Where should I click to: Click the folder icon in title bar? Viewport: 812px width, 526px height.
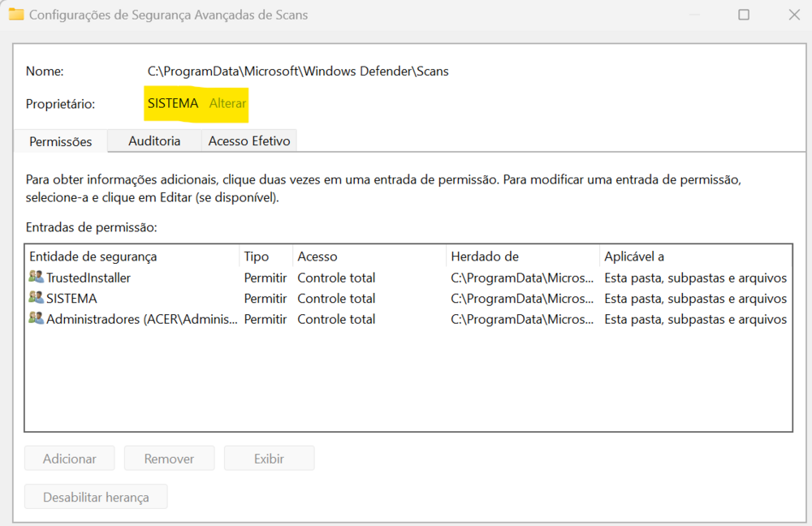click(x=15, y=15)
